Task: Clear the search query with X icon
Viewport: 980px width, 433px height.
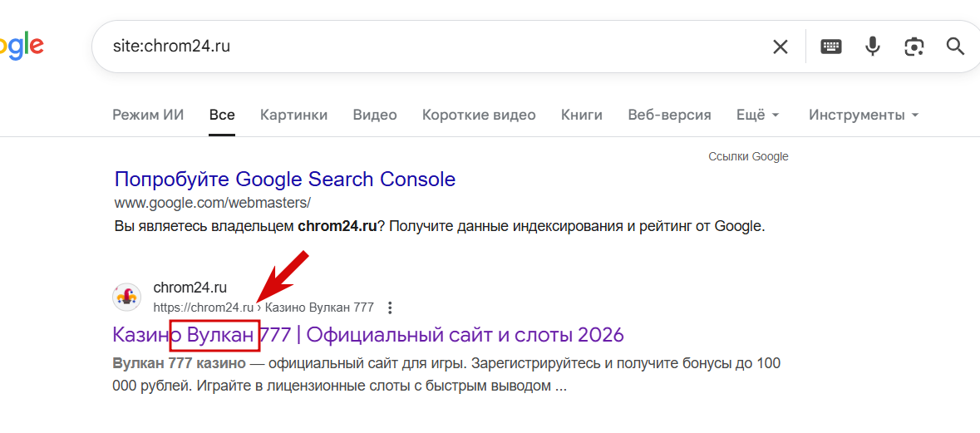Action: (x=780, y=47)
